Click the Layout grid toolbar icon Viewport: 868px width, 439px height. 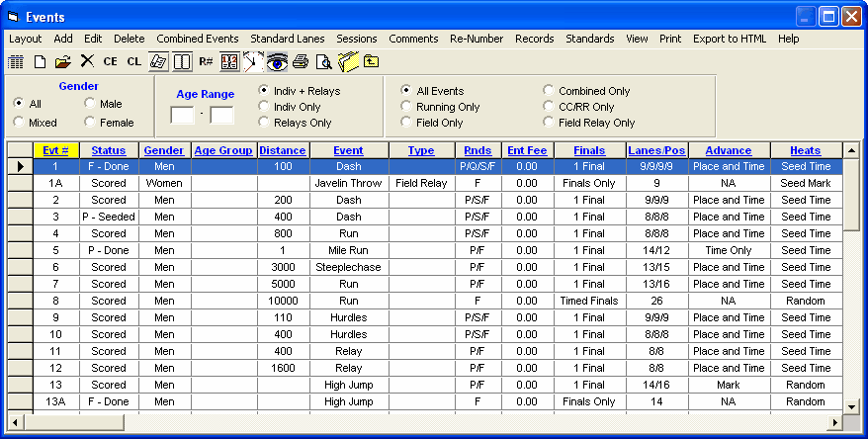(x=16, y=61)
